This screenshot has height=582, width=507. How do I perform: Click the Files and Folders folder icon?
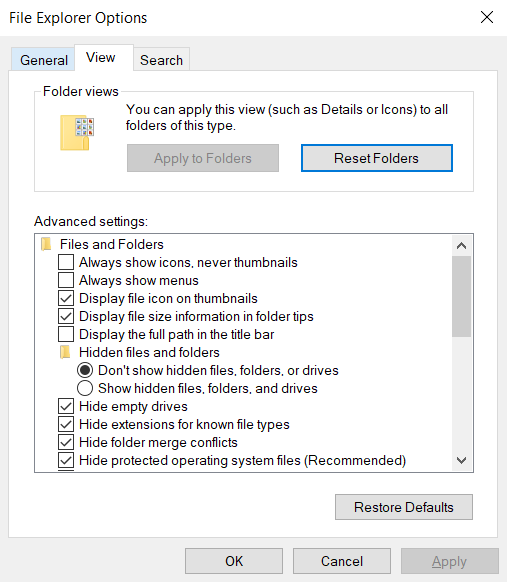(46, 244)
